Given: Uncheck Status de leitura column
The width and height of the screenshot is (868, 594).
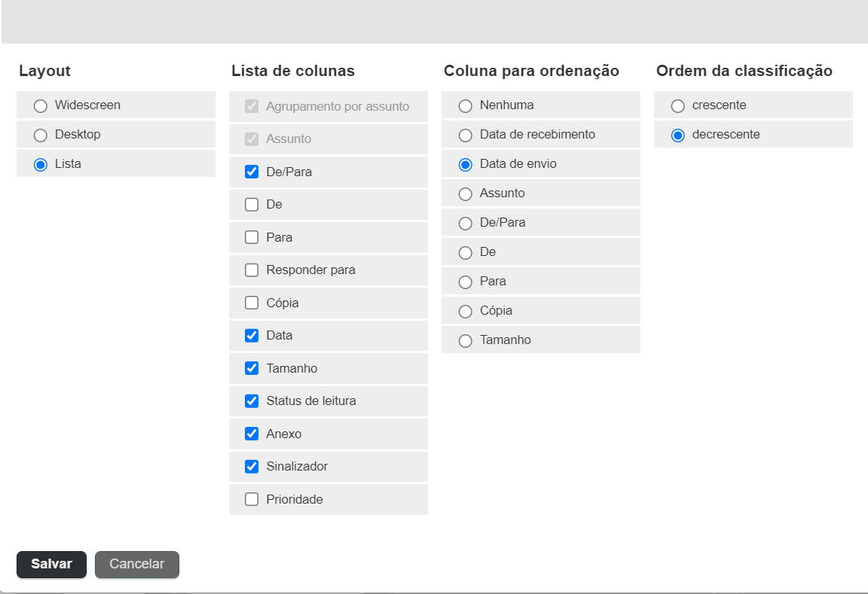Looking at the screenshot, I should (252, 401).
